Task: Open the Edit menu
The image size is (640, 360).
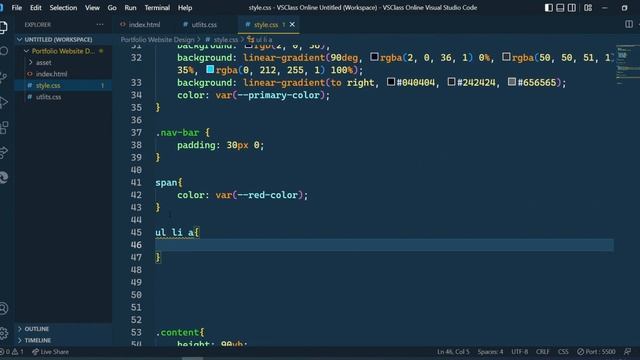Action: coord(36,8)
